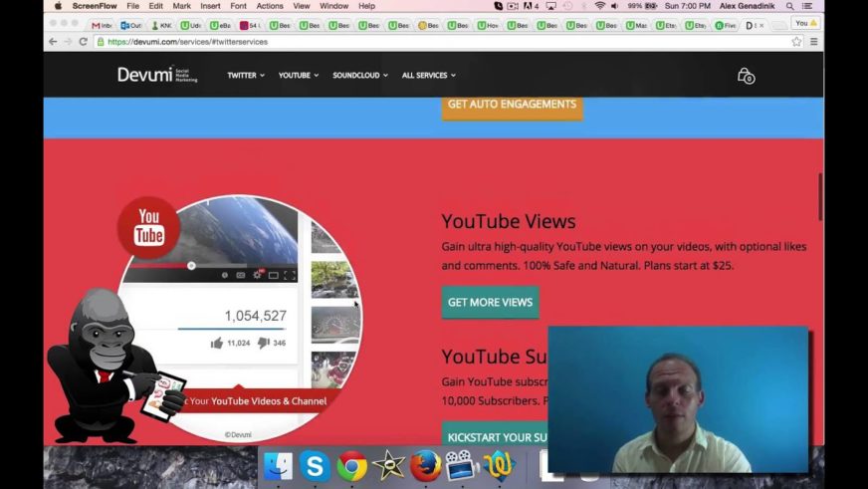868x489 pixels.
Task: Switch to the Gmail Inbox tab
Action: (x=102, y=26)
